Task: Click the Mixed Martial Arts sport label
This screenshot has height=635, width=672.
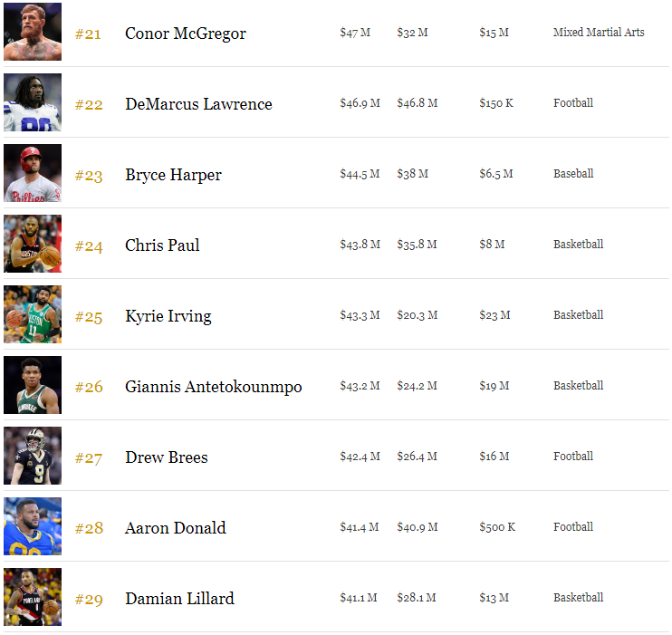Action: [x=599, y=33]
